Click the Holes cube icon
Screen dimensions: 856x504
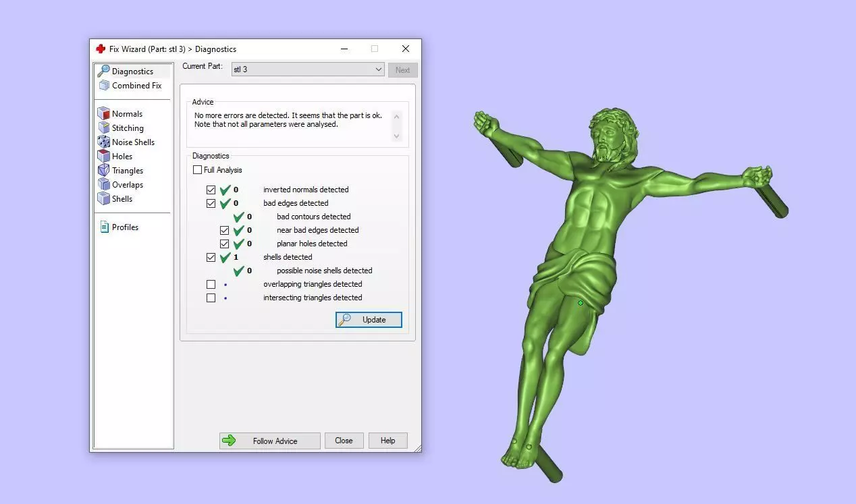click(x=103, y=156)
